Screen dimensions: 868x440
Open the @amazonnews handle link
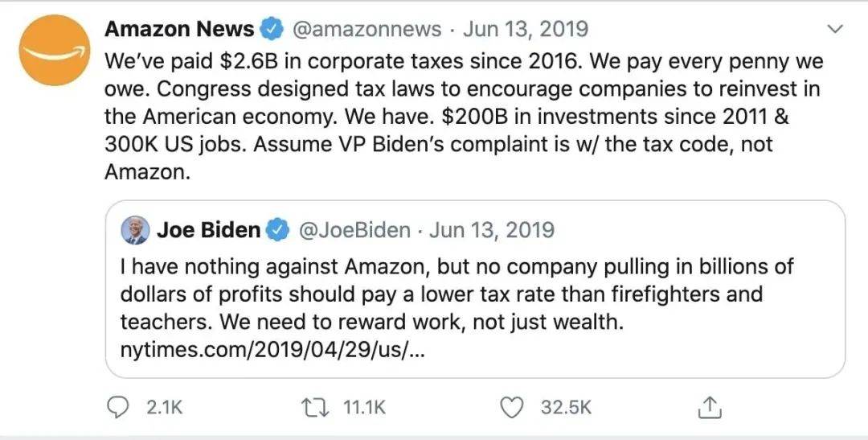pyautogui.click(x=366, y=29)
